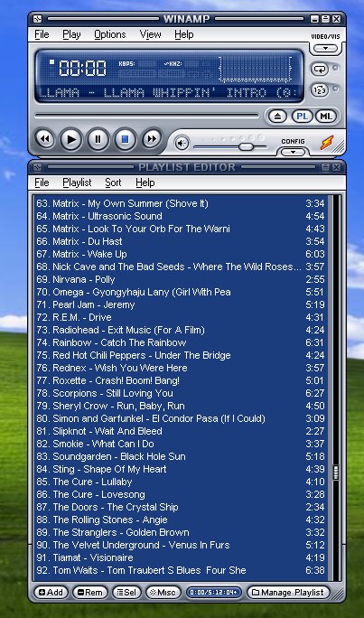Select track 71 Pearl Jam - Jeremy
The image size is (364, 618).
pos(181,304)
